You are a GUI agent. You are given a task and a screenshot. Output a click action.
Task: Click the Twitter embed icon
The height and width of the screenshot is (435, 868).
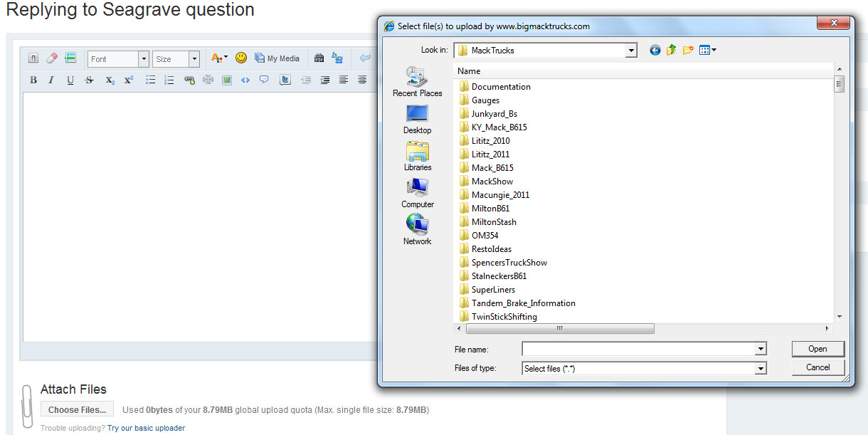tap(285, 80)
